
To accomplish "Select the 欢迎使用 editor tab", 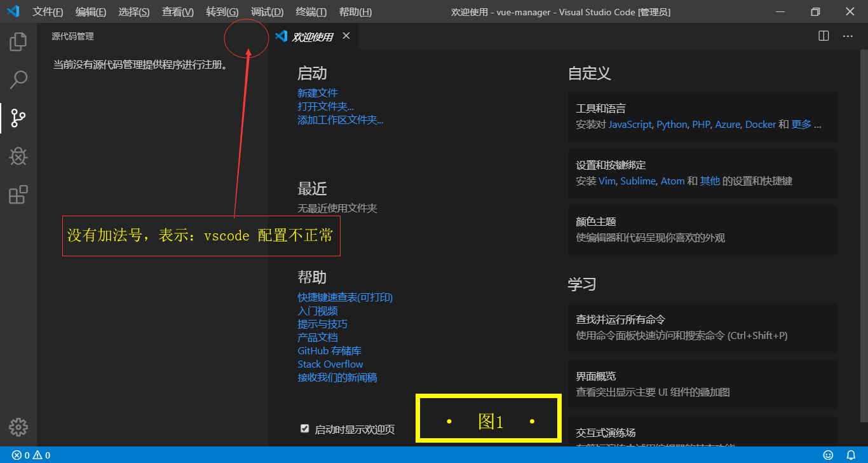I will [313, 37].
